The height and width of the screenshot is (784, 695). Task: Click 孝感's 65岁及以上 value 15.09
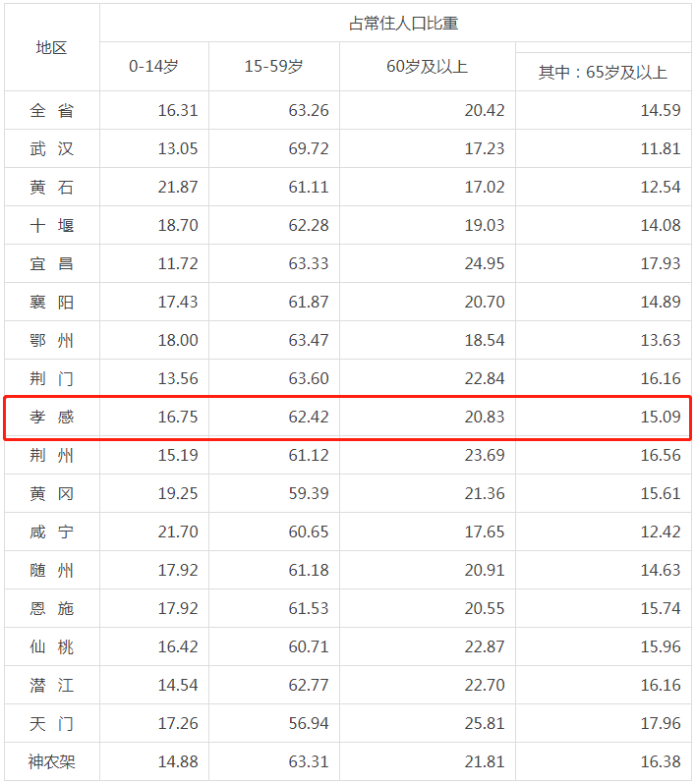pyautogui.click(x=660, y=417)
